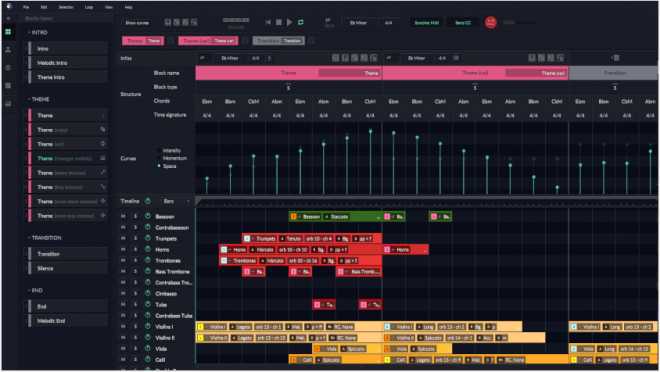
Task: Click the lowest curve point before Transition block
Action: click(x=557, y=187)
